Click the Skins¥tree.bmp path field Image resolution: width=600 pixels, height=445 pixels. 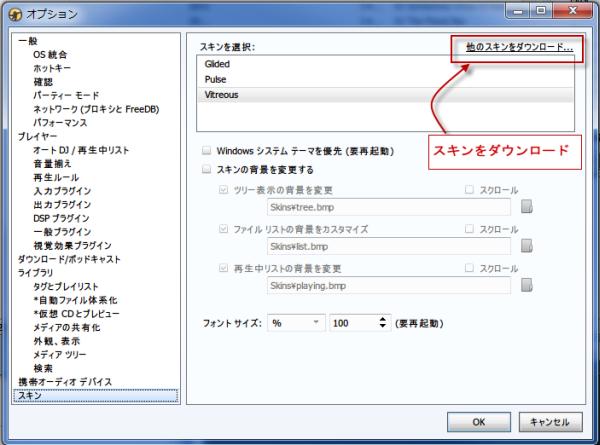389,207
